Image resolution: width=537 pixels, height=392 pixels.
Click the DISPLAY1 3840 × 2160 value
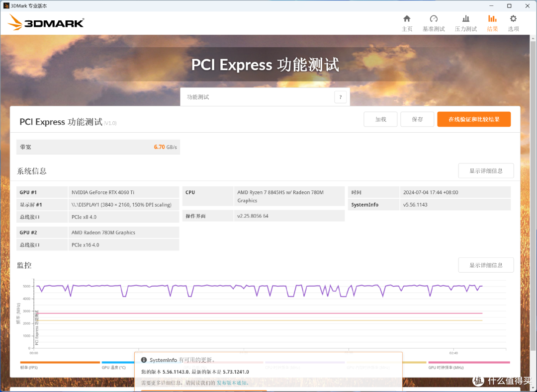tap(124, 205)
